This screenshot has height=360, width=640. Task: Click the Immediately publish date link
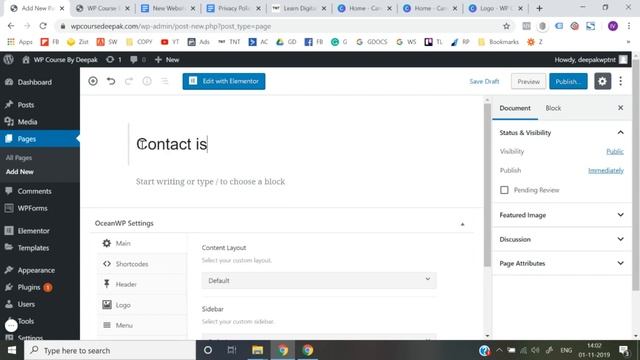(x=606, y=171)
